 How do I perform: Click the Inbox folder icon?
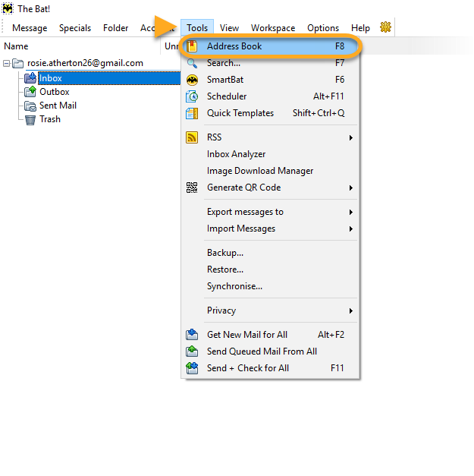click(30, 78)
